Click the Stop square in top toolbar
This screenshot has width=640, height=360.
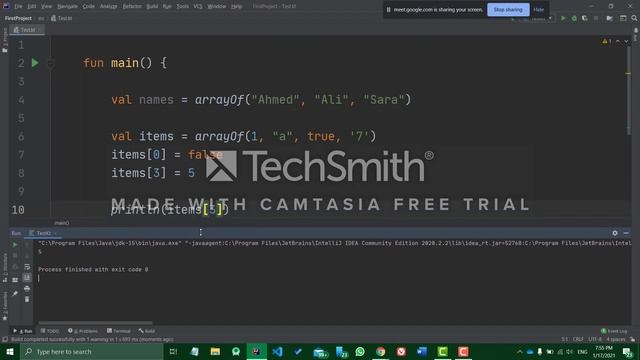point(596,18)
